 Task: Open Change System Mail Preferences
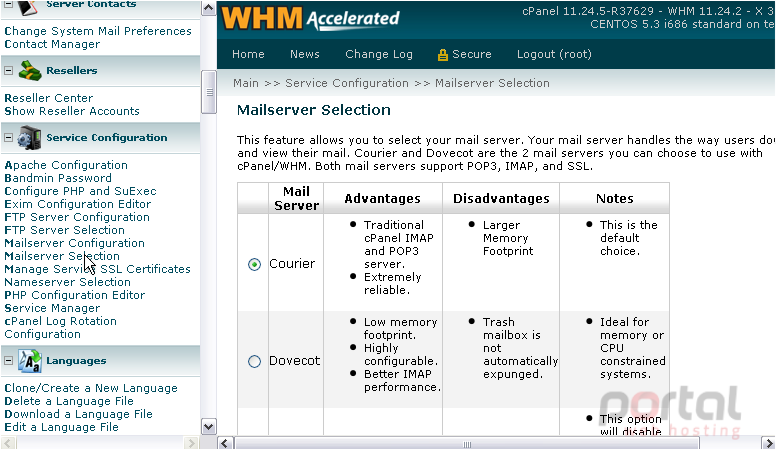98,31
